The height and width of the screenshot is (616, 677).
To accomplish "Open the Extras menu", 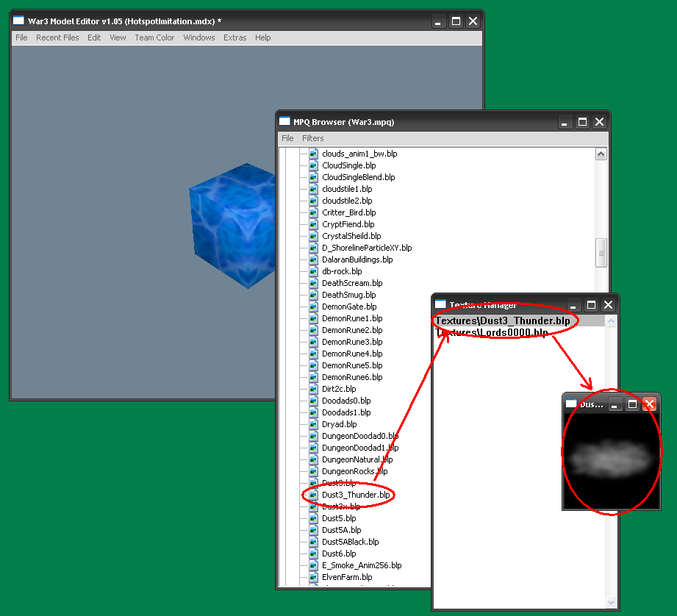I will point(235,37).
